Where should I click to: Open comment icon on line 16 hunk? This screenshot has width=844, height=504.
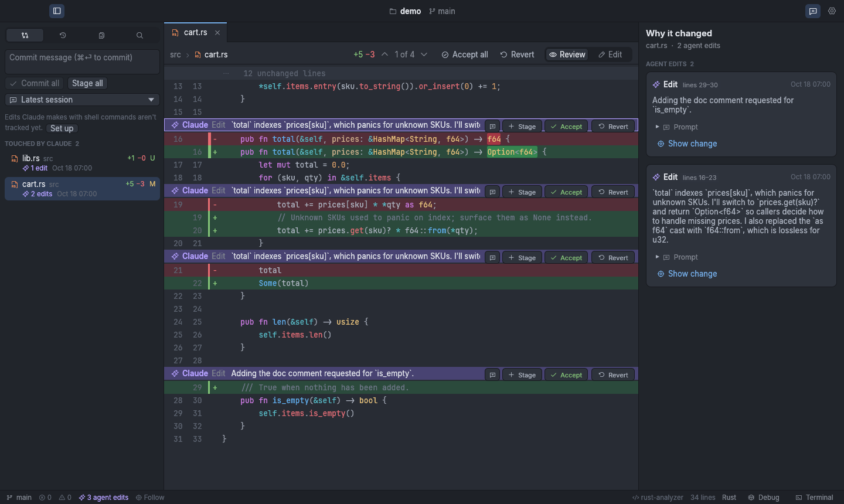click(492, 127)
